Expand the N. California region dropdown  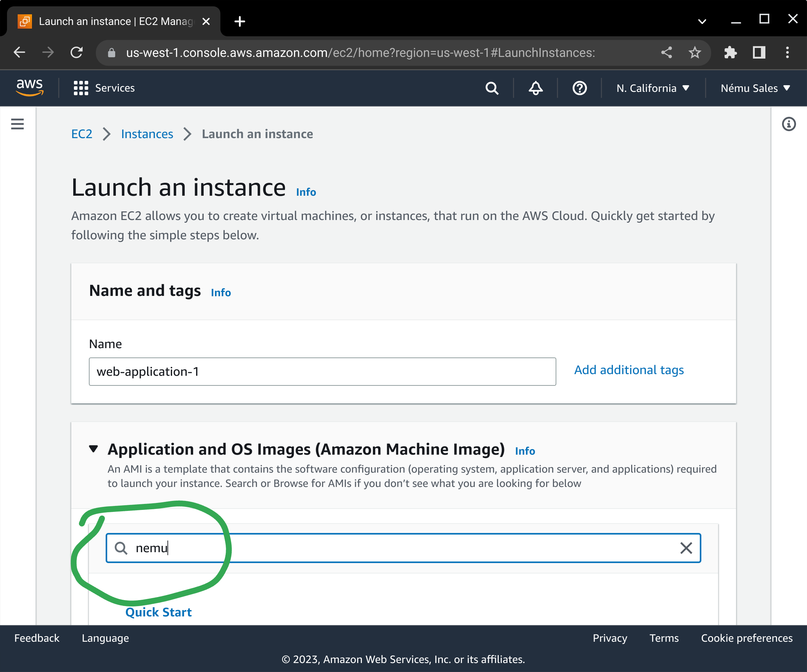click(653, 88)
